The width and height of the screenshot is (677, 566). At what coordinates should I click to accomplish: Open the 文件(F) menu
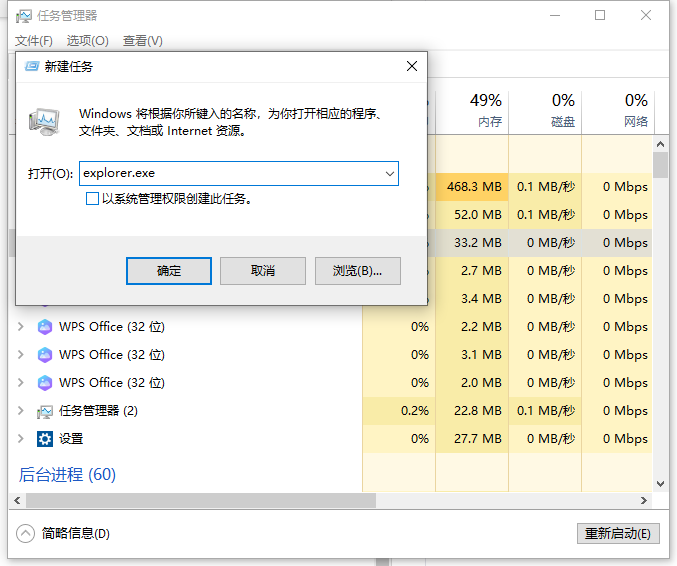click(34, 41)
